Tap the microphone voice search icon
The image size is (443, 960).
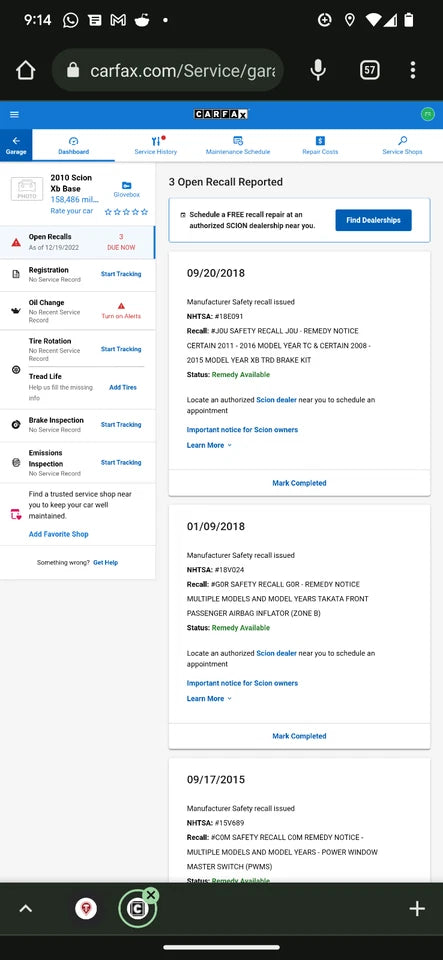(x=318, y=70)
